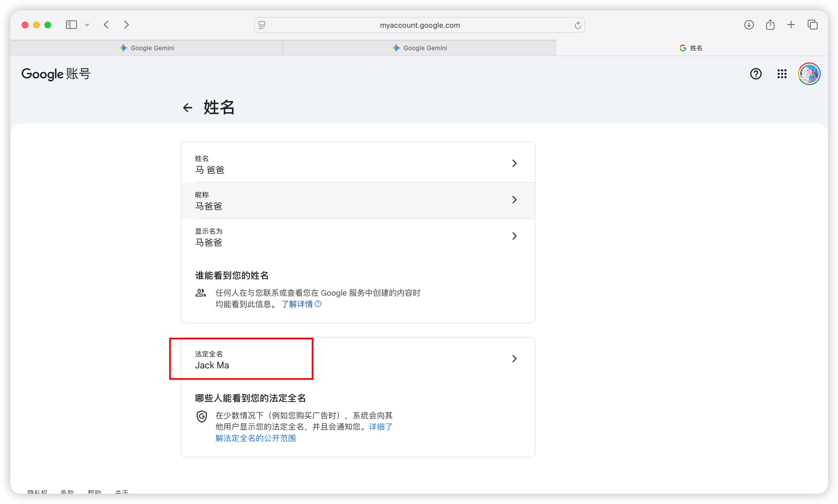Screen dimensions: 838x504
Task: Click the Safari share icon
Action: (770, 25)
